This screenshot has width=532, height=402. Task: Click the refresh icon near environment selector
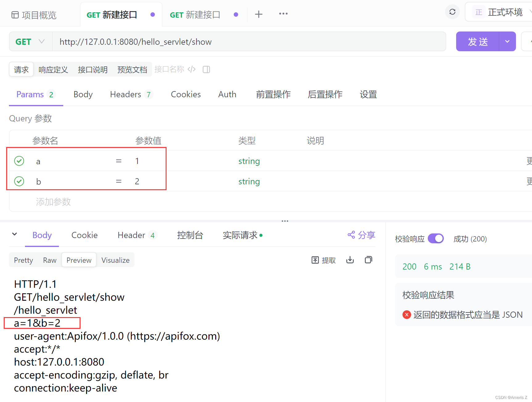point(452,12)
